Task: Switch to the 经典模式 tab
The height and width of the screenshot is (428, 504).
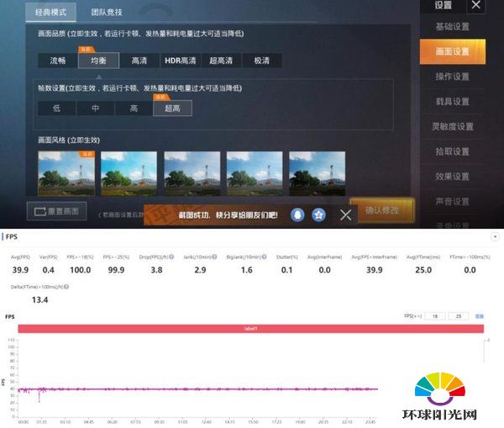Action: pyautogui.click(x=50, y=13)
